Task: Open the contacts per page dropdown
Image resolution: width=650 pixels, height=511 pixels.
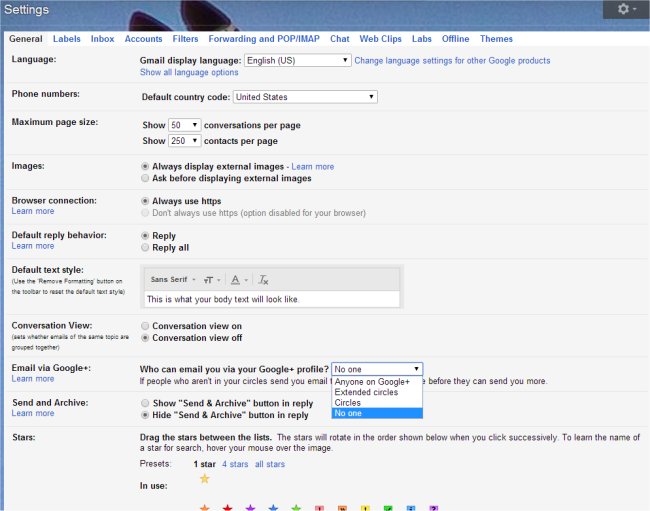Action: (184, 141)
